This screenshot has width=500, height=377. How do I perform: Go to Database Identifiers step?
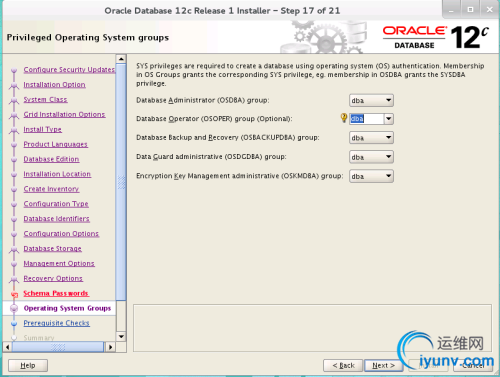point(56,219)
